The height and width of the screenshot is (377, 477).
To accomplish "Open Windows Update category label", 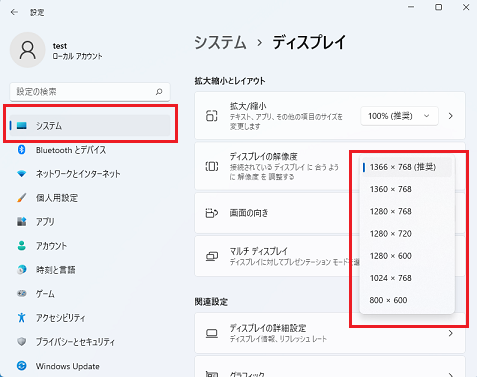I will coord(68,366).
